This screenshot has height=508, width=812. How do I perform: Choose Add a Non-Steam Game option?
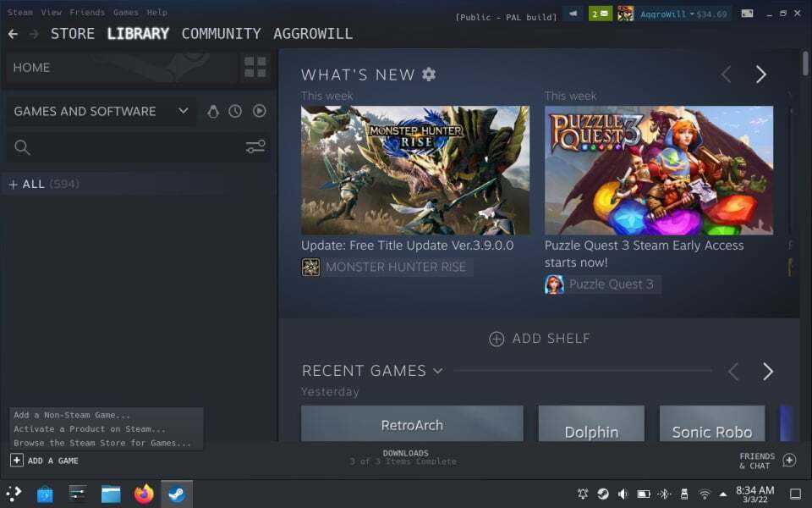click(x=71, y=415)
